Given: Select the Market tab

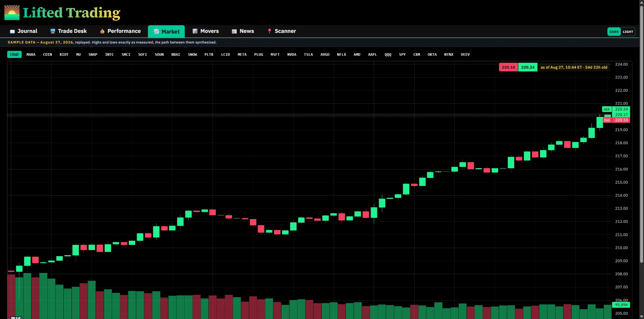Looking at the screenshot, I should coord(166,32).
